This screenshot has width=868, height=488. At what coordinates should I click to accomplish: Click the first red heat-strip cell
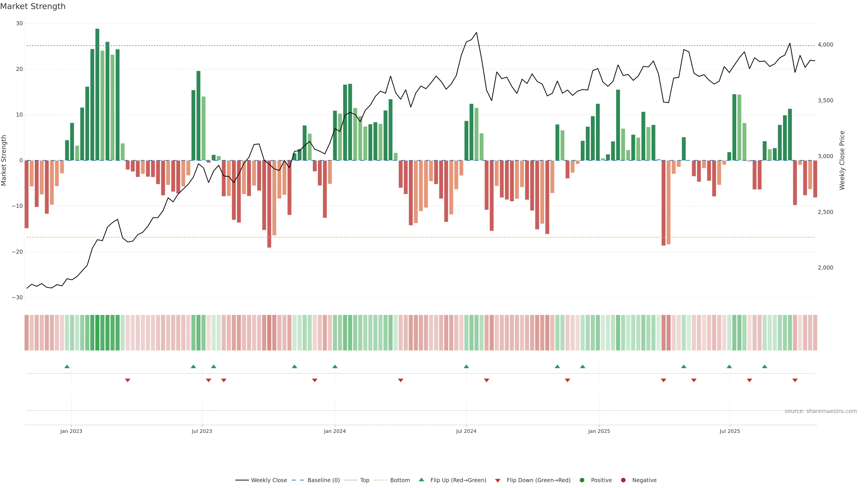tap(27, 333)
